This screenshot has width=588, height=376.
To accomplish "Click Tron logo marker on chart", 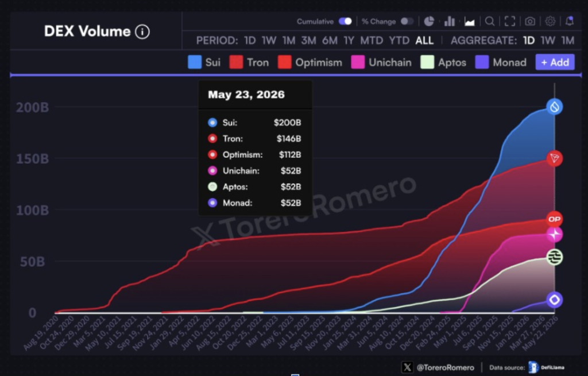I will coord(555,158).
